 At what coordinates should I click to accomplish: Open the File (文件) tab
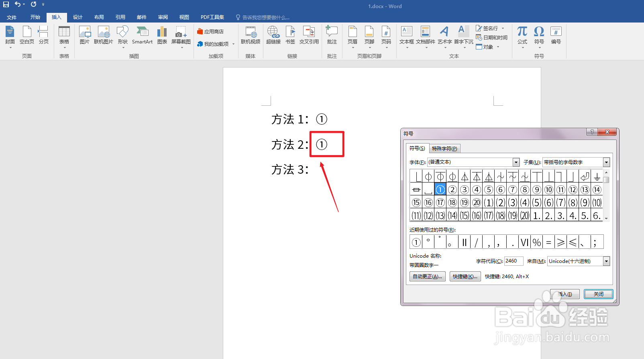point(12,17)
